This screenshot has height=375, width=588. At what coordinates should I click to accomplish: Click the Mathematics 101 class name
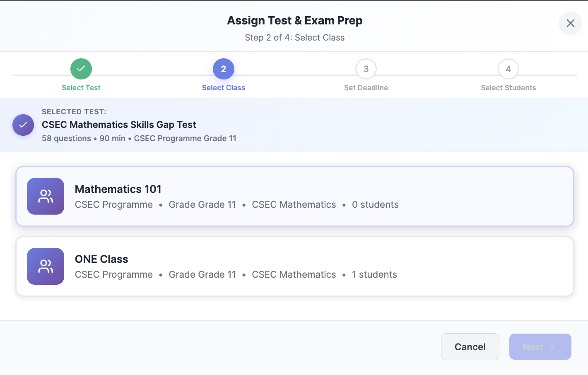coord(118,189)
